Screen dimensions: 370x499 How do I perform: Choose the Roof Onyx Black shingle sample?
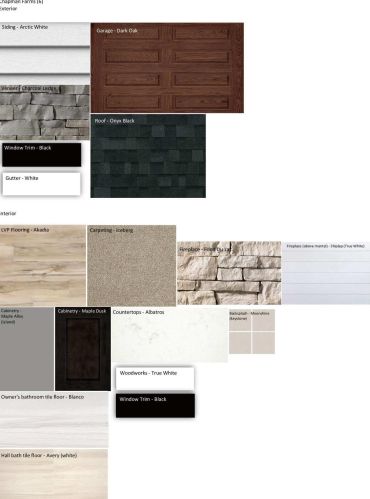click(148, 156)
